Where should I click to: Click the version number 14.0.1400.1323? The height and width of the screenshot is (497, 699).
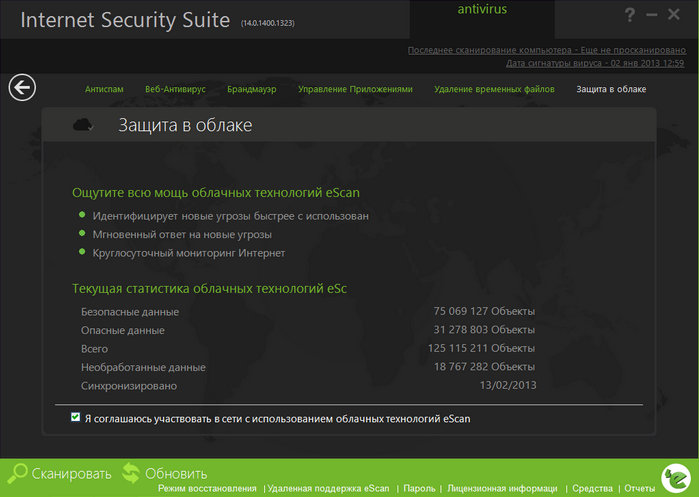point(267,23)
